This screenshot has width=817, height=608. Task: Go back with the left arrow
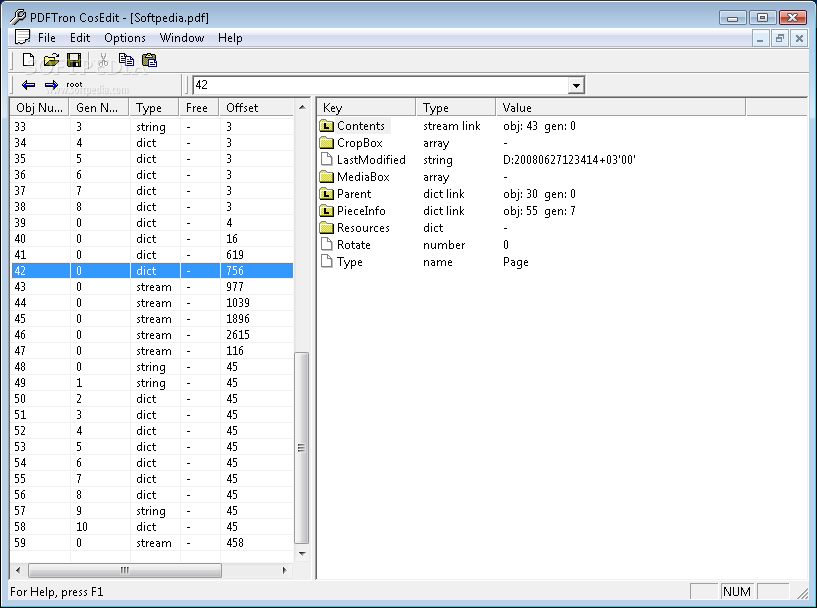[29, 85]
